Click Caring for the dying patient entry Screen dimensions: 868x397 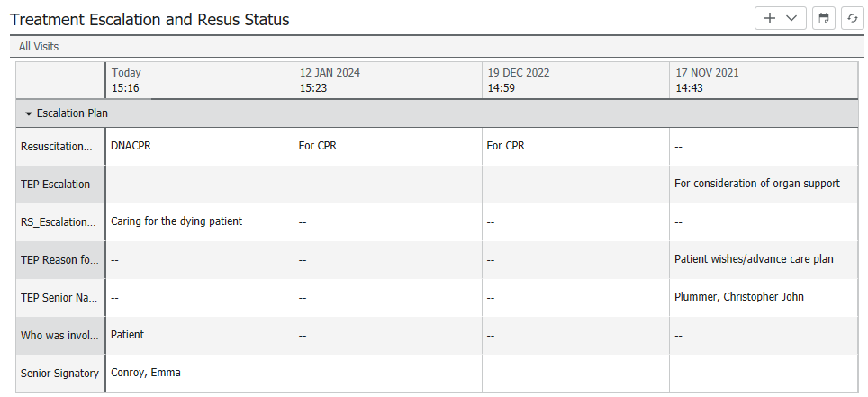pyautogui.click(x=176, y=221)
